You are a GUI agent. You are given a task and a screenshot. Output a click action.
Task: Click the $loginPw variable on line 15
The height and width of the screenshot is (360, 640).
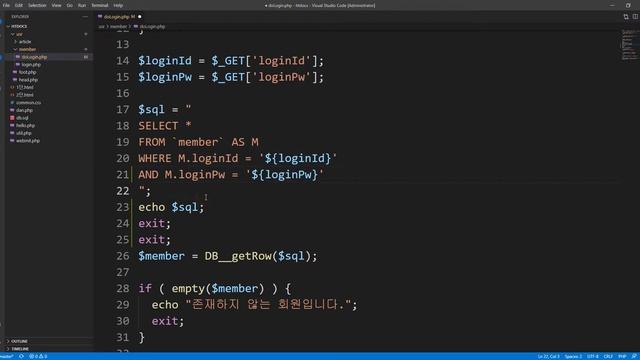coord(165,77)
